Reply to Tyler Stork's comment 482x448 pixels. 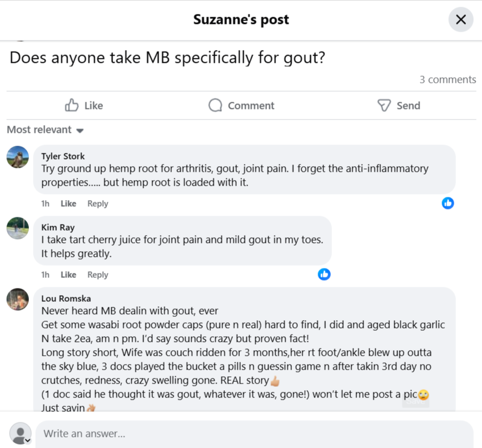click(98, 203)
